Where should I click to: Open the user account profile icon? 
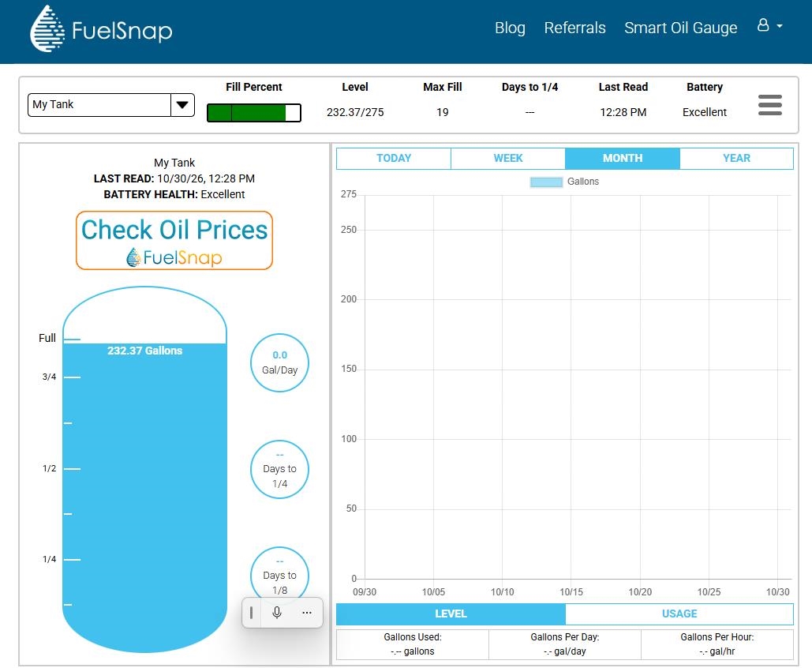coord(763,25)
